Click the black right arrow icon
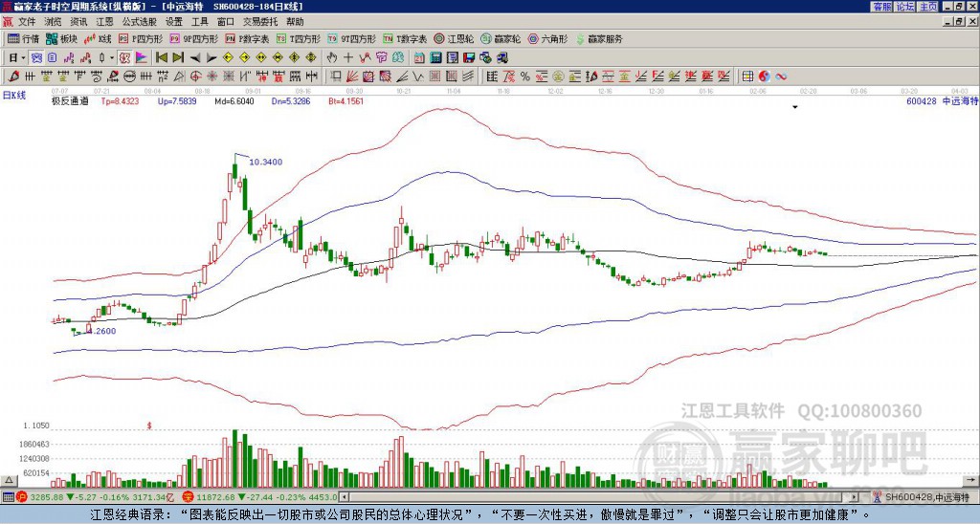The width and height of the screenshot is (980, 524). point(212,57)
